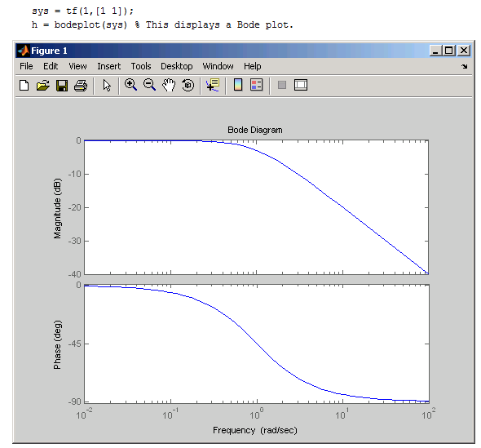The height and width of the screenshot is (448, 481).
Task: Open the File menu
Action: click(26, 66)
